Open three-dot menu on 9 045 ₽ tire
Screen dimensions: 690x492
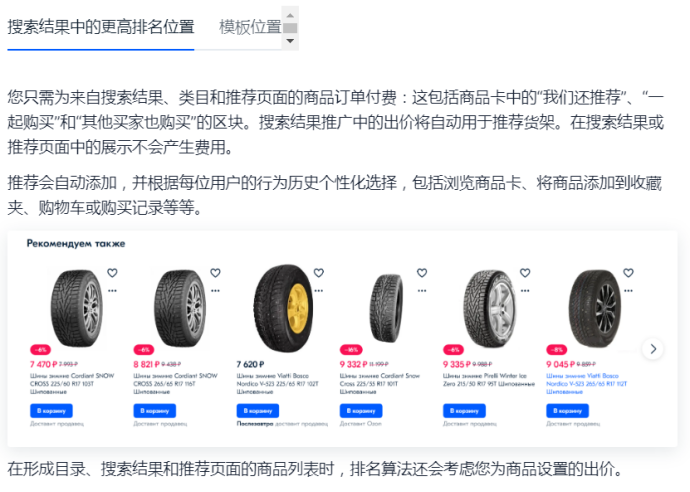(x=628, y=291)
